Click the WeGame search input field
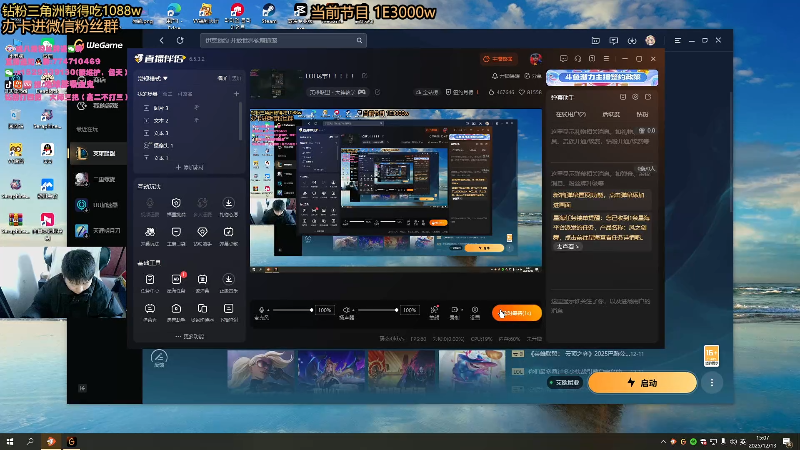Screen dimensions: 800x450 283,40
